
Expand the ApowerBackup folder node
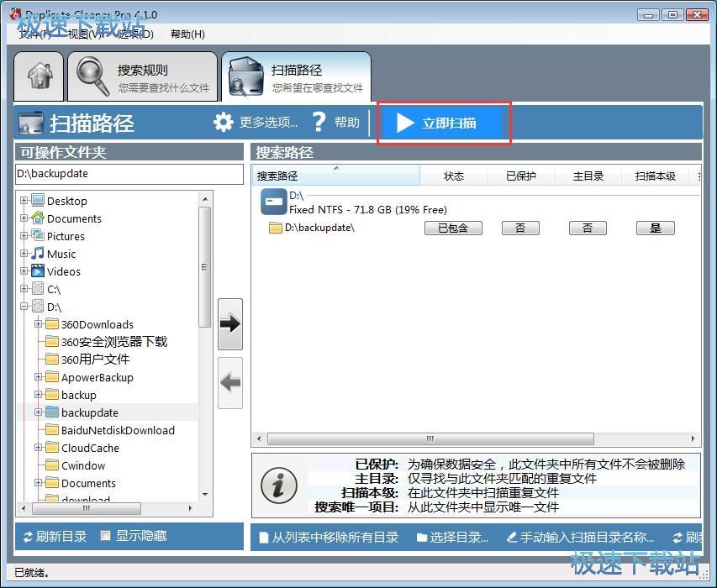[39, 377]
